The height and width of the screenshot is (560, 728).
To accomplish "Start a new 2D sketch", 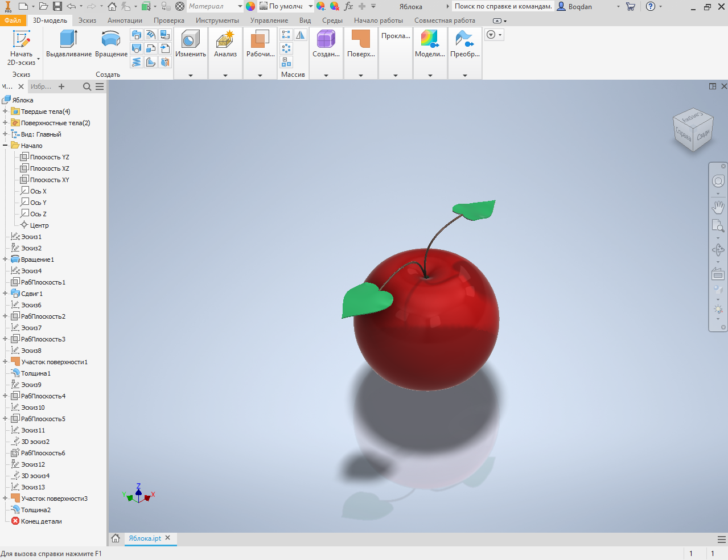I will click(21, 48).
